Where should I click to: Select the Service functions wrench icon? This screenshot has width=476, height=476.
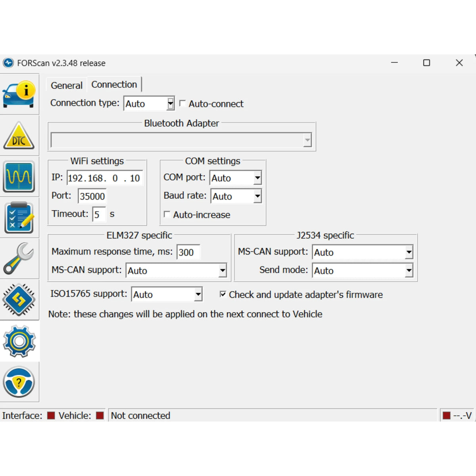pyautogui.click(x=20, y=259)
